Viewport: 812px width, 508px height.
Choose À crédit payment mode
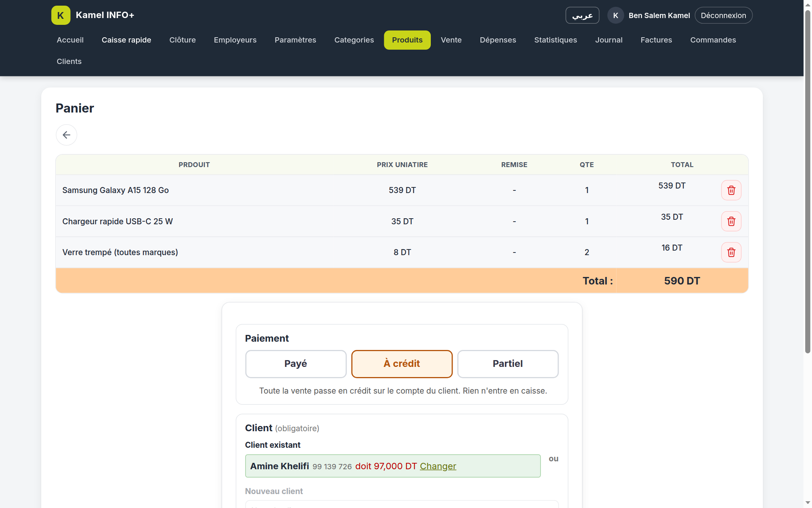point(401,364)
